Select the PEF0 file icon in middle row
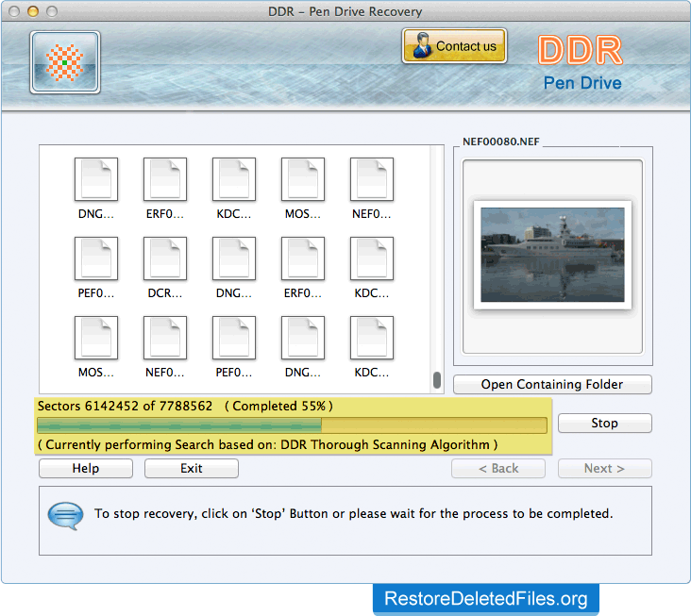 pos(96,258)
